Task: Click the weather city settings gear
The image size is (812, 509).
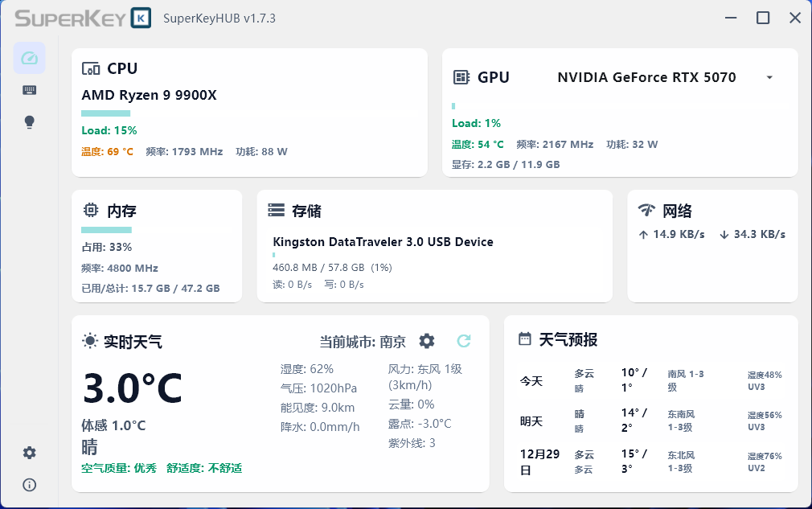Action: pos(427,341)
